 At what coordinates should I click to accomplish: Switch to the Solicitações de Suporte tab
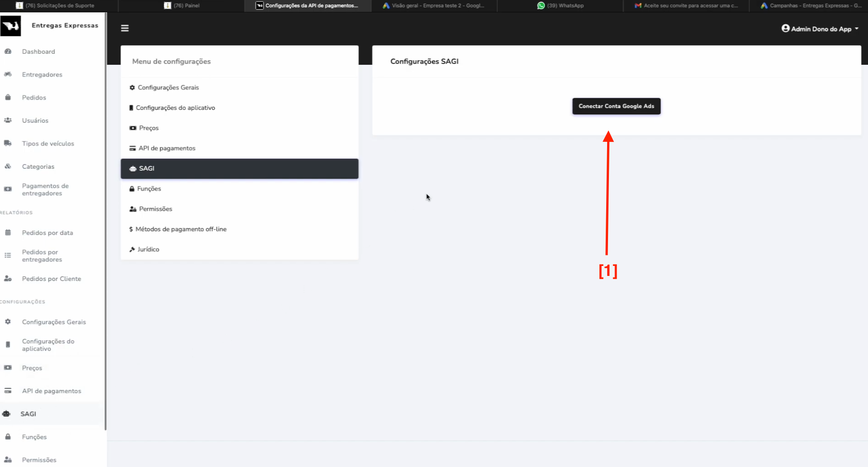coord(59,5)
